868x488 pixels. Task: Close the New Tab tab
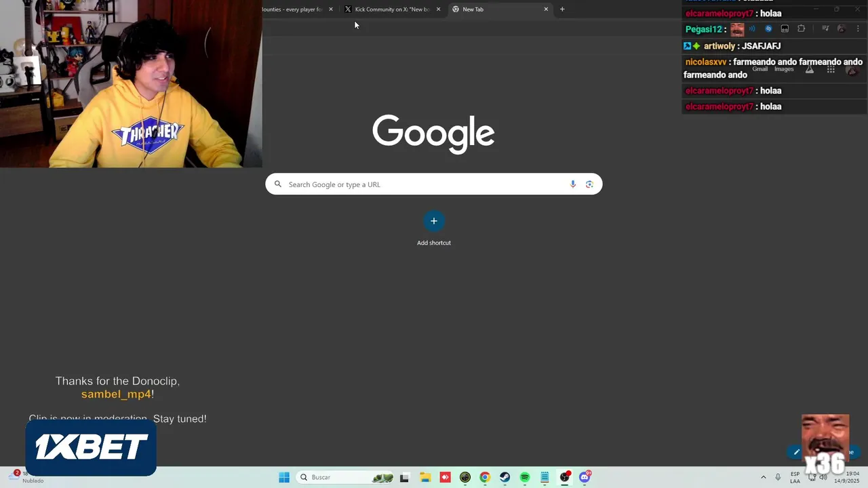click(x=546, y=9)
